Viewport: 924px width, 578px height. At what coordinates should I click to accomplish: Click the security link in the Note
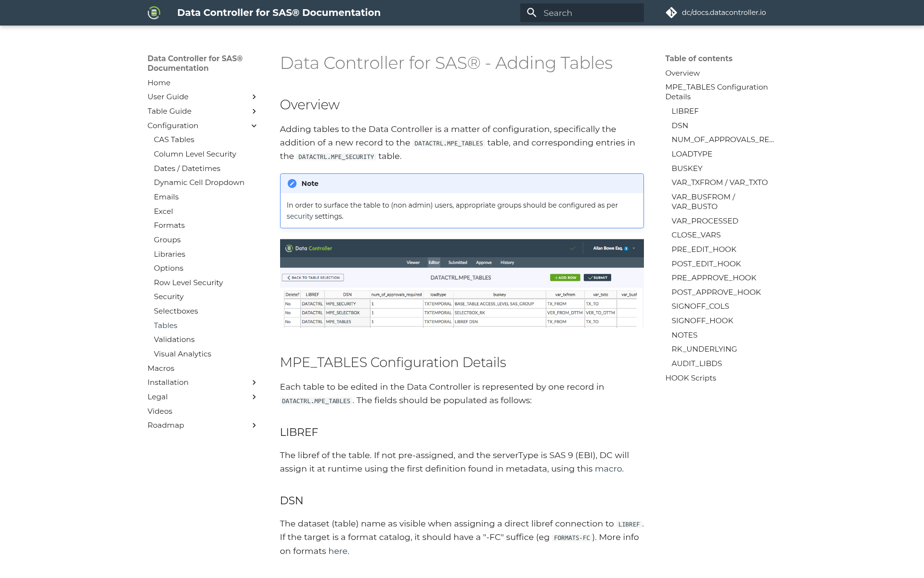pyautogui.click(x=300, y=217)
